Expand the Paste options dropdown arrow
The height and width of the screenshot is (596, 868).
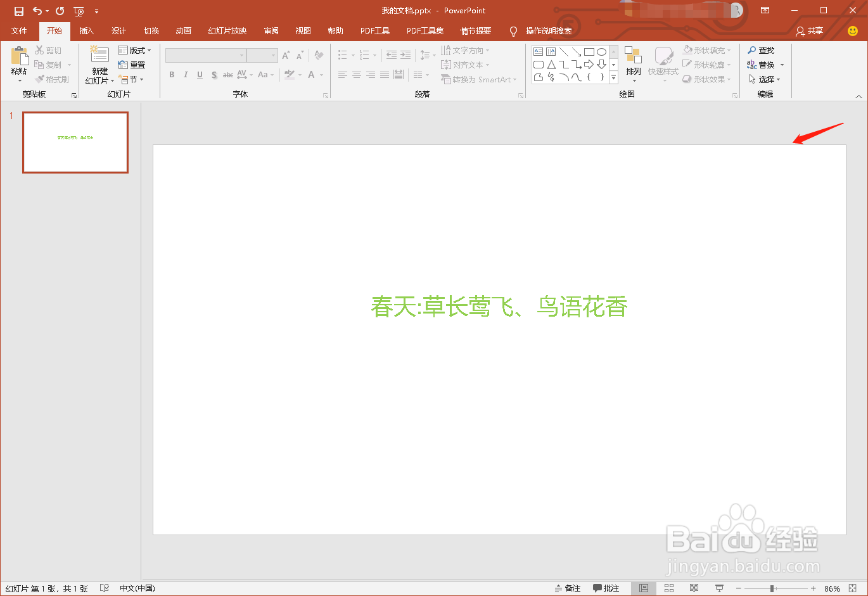pos(19,80)
